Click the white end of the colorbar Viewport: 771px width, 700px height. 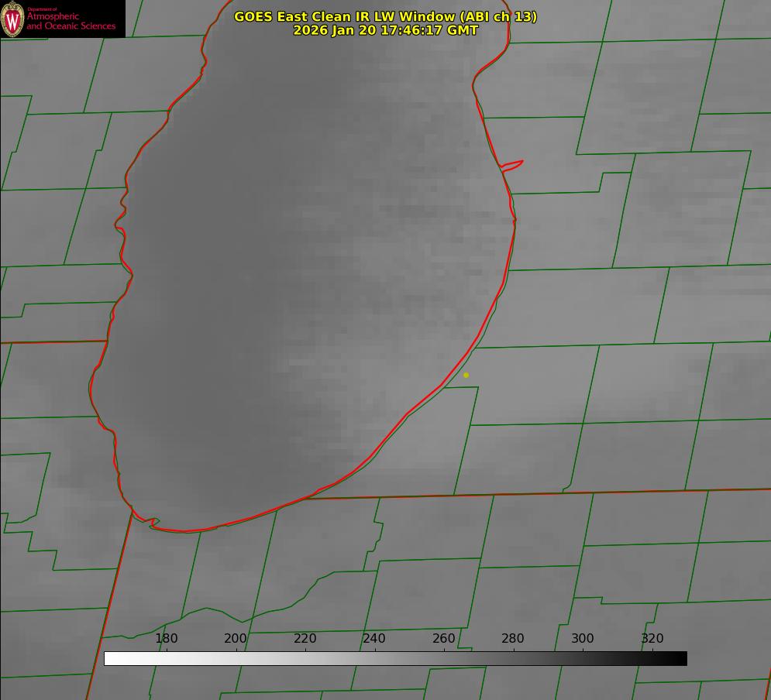110,658
